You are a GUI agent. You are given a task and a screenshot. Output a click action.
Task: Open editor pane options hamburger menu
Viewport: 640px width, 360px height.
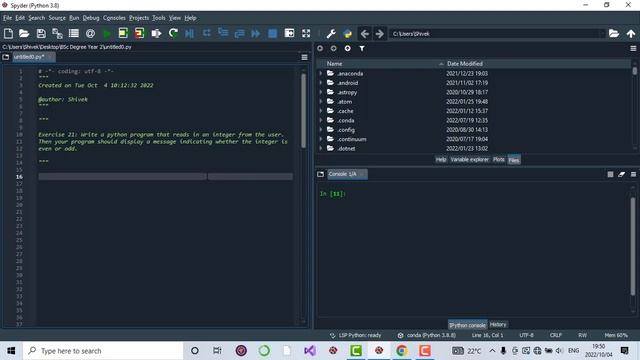point(304,57)
